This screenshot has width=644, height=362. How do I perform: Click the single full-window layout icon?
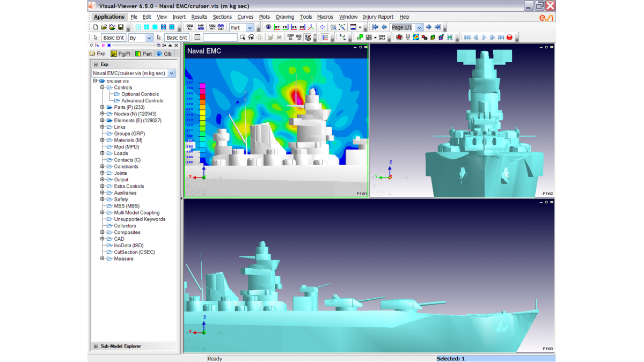(155, 27)
